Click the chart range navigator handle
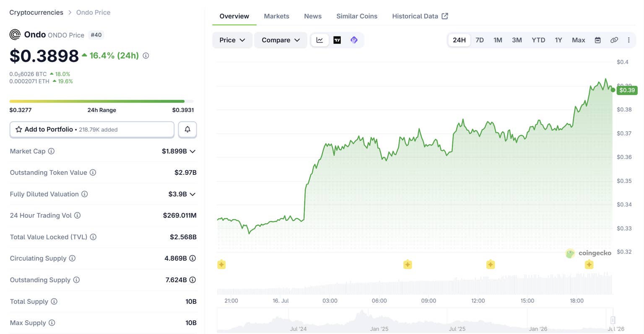The width and height of the screenshot is (644, 334). 613,320
